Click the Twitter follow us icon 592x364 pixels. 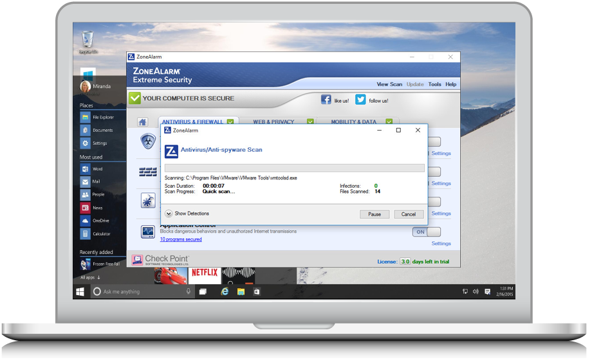360,100
